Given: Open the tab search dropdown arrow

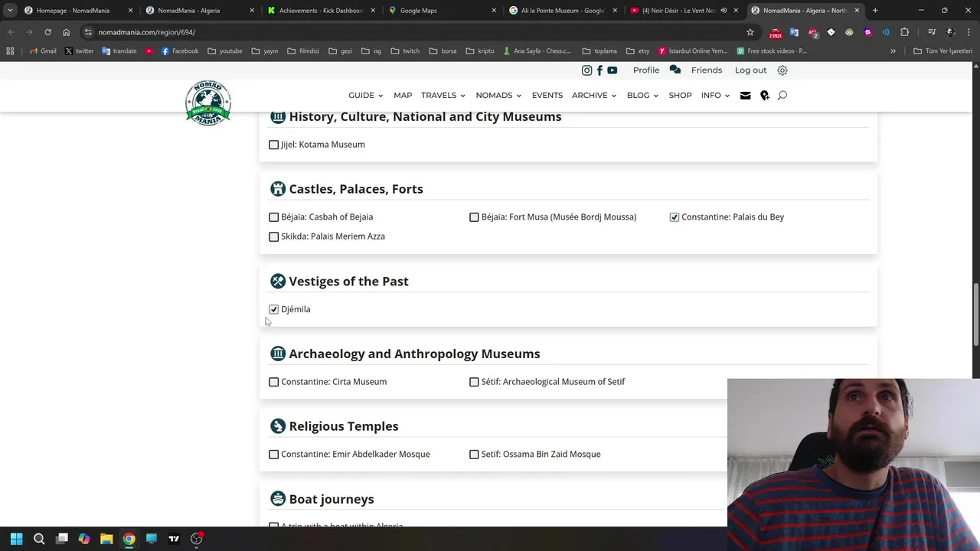Looking at the screenshot, I should [x=10, y=11].
